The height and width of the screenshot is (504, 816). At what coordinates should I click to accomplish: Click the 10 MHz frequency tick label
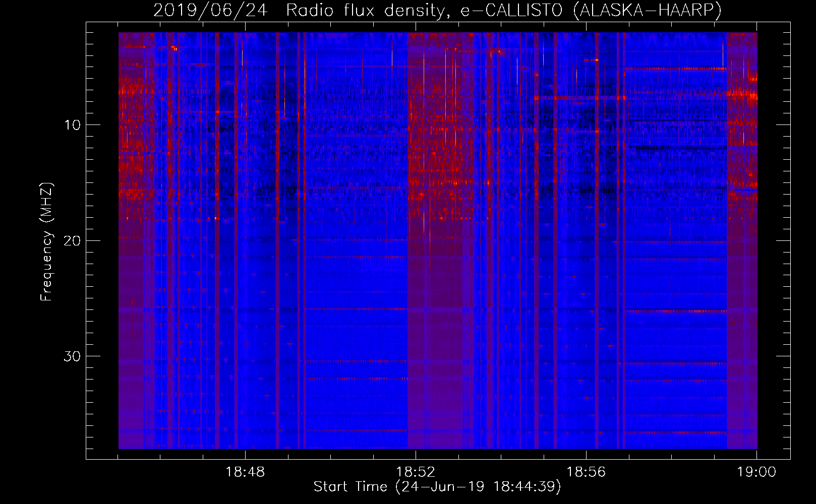click(72, 125)
